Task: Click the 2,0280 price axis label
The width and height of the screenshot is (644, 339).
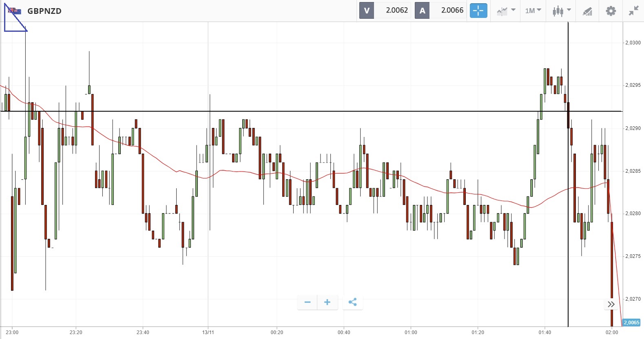Action: [633, 214]
